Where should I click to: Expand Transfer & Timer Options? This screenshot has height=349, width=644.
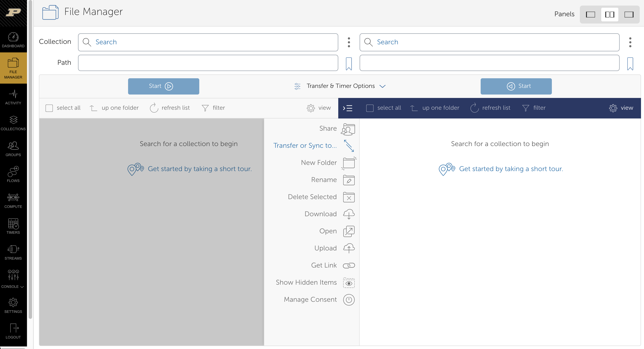pos(340,86)
